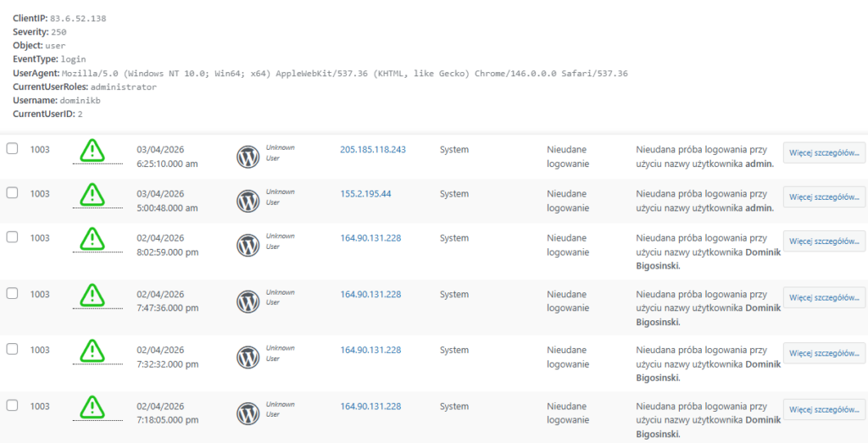Click the warning severity icon at 5:00:48.000 am
The height and width of the screenshot is (443, 868).
pyautogui.click(x=92, y=194)
